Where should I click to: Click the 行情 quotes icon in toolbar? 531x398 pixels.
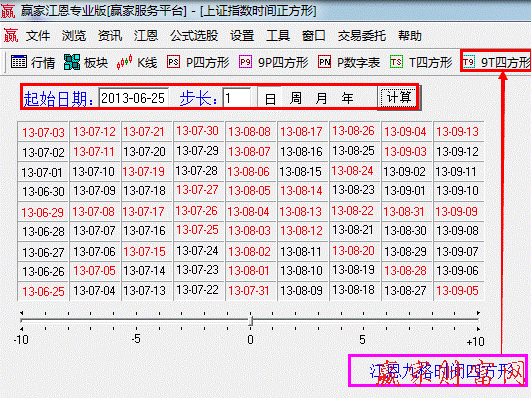pos(19,62)
